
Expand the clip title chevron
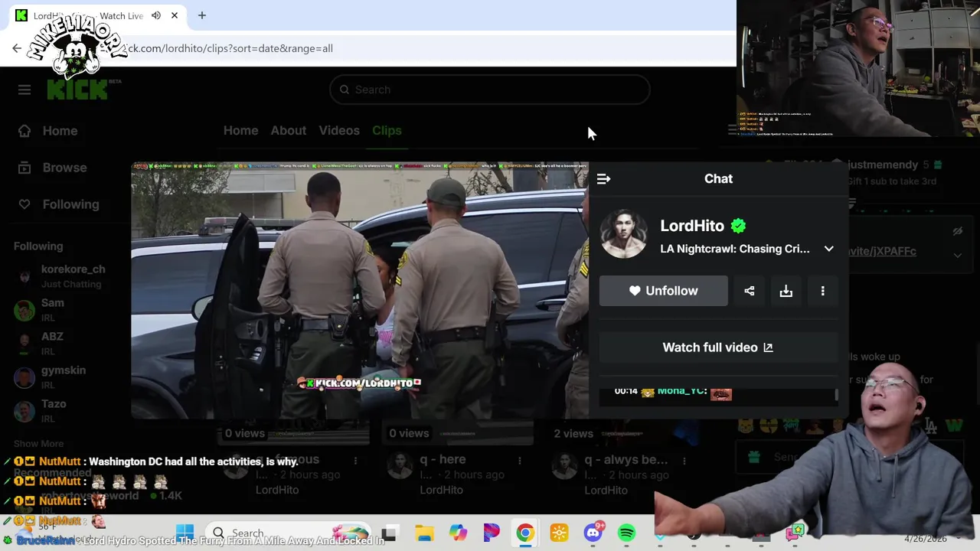point(828,249)
